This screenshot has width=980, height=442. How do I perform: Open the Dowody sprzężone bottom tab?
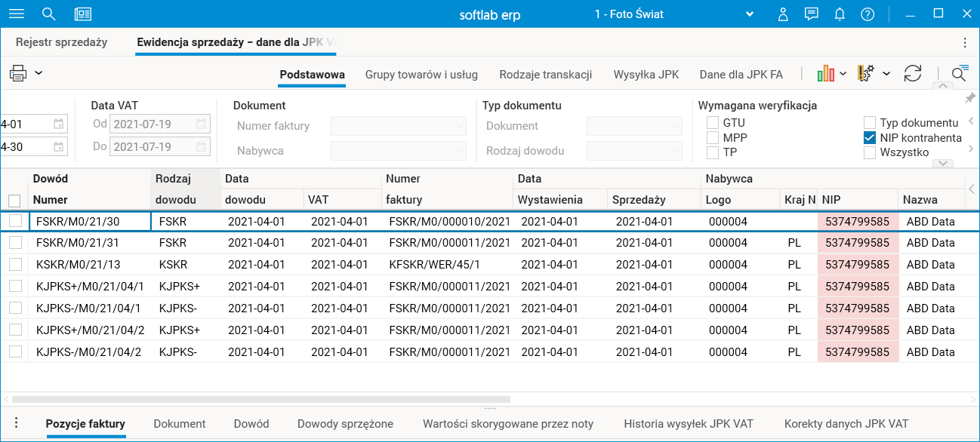pos(345,424)
